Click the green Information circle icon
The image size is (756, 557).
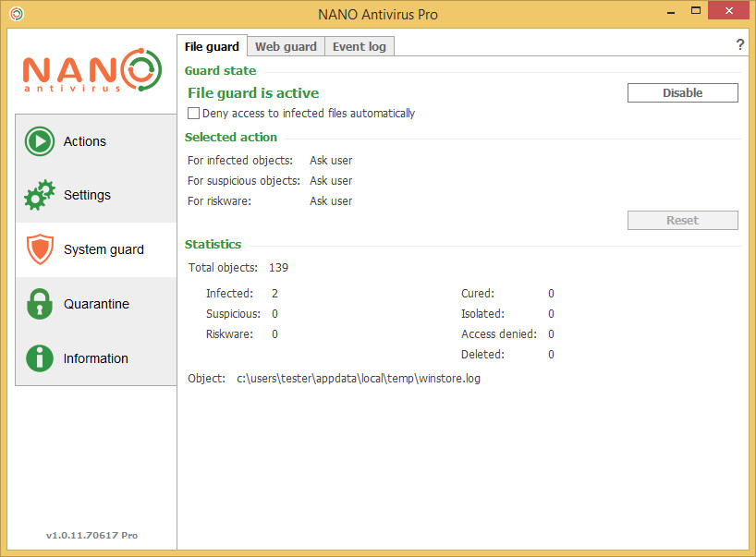tap(40, 358)
